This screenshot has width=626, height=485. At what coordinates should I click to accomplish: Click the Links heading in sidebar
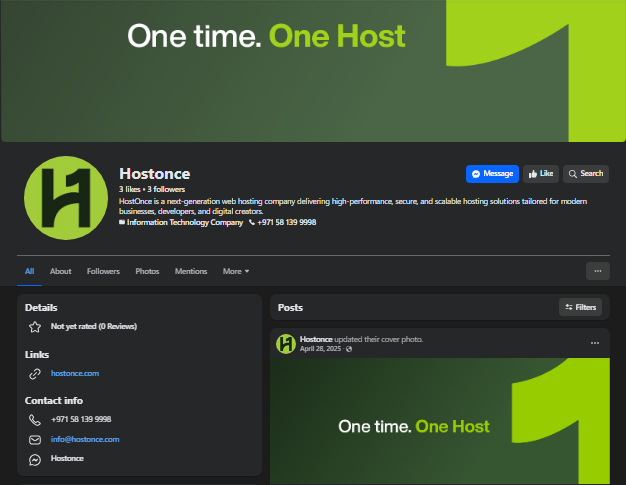tap(37, 354)
